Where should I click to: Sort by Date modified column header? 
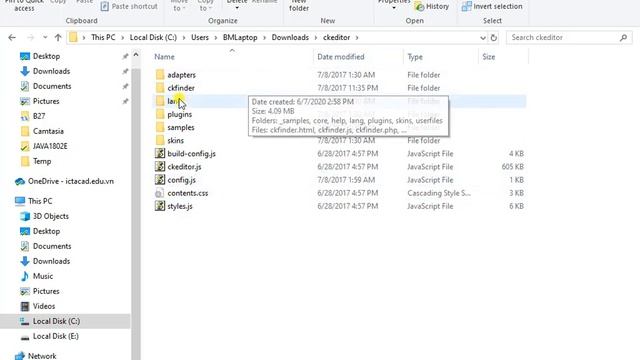pos(341,57)
